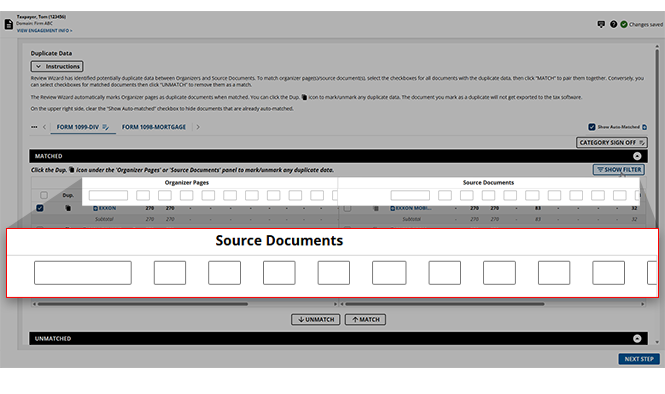Click the Organizer Pages column header

pos(187,182)
